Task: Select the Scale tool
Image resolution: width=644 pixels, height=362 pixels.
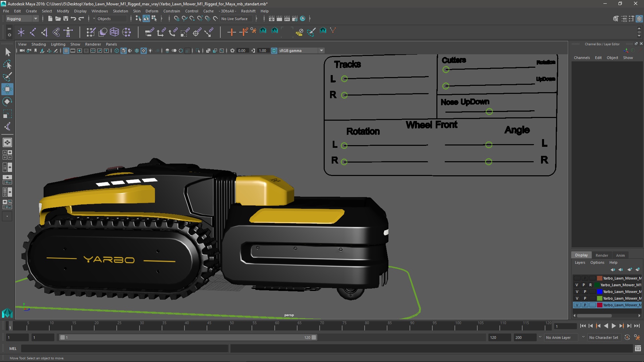Action: (7, 114)
